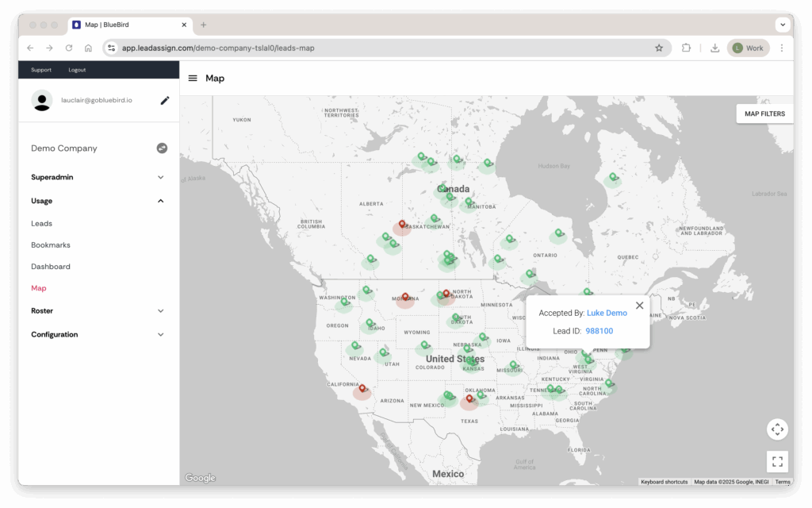Image resolution: width=812 pixels, height=508 pixels.
Task: Click the red lead marker in Montana
Action: click(x=405, y=298)
